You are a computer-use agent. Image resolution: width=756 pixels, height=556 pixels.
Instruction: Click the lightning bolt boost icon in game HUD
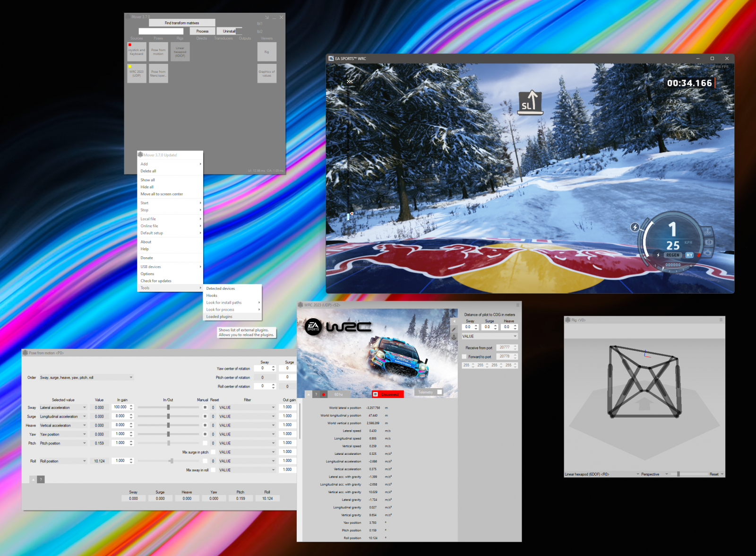point(635,227)
